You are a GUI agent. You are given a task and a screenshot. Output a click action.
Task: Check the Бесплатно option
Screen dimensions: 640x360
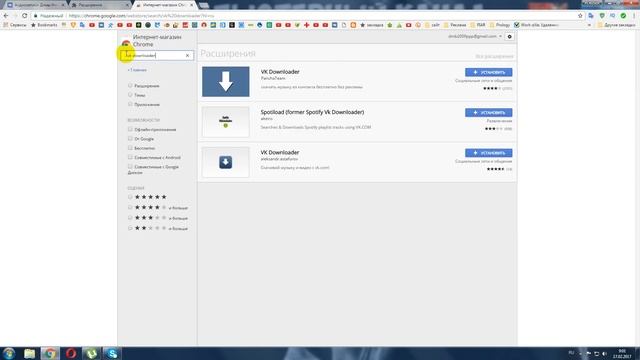tap(130, 148)
